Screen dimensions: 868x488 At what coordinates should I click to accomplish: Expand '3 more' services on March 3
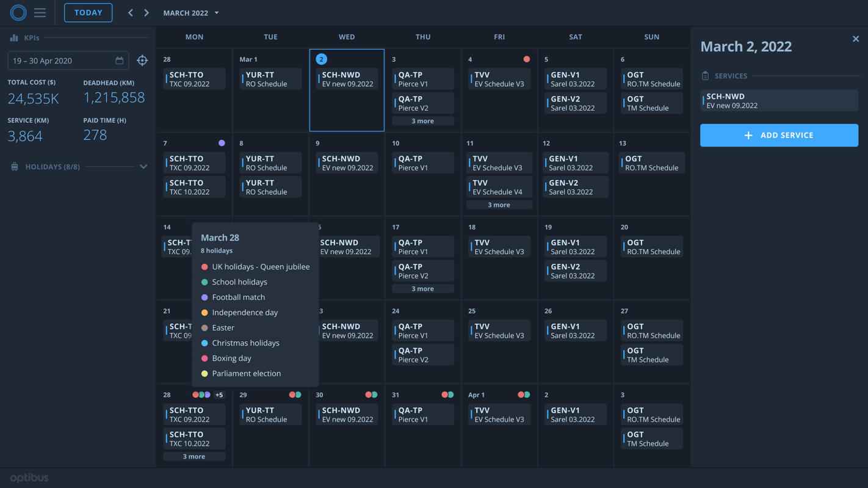tap(423, 121)
